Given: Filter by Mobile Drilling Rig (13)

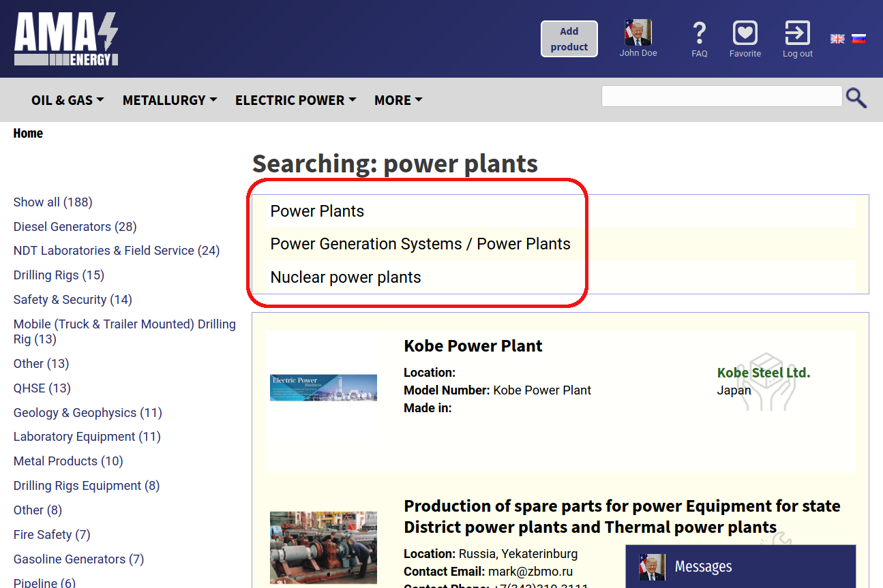Looking at the screenshot, I should click(x=125, y=332).
